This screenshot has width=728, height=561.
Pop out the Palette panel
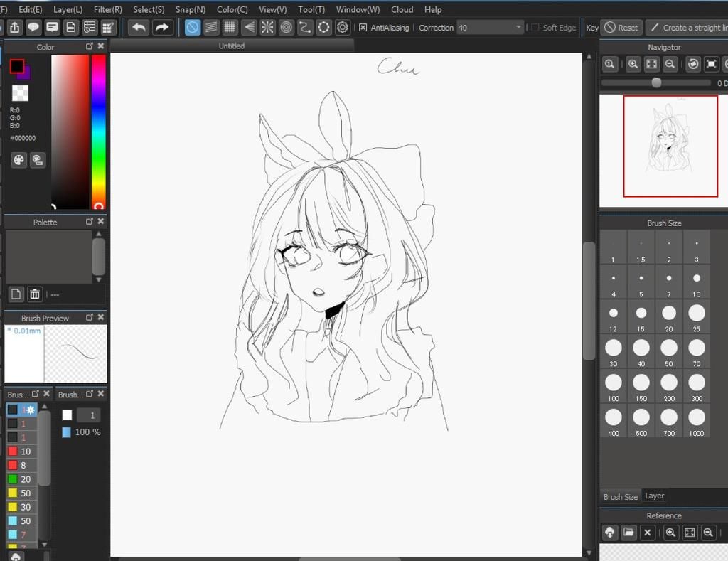tap(90, 222)
